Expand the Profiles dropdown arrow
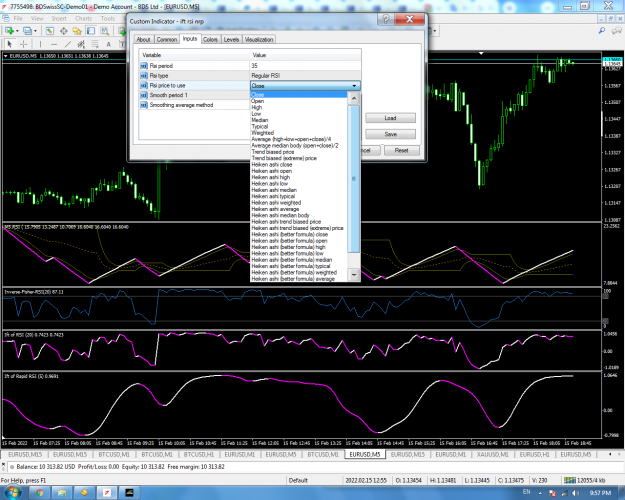 [35, 31]
